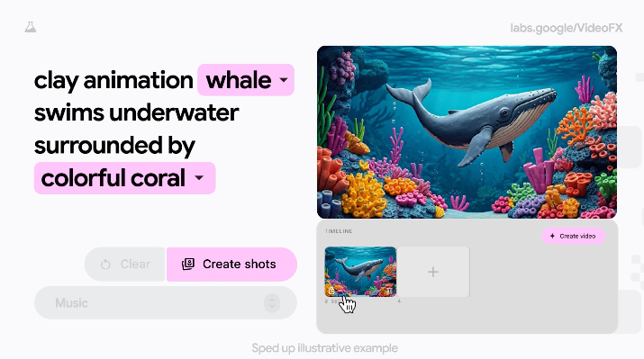Click the labs.google/VideoFX link text
The image size is (644, 359).
click(567, 28)
